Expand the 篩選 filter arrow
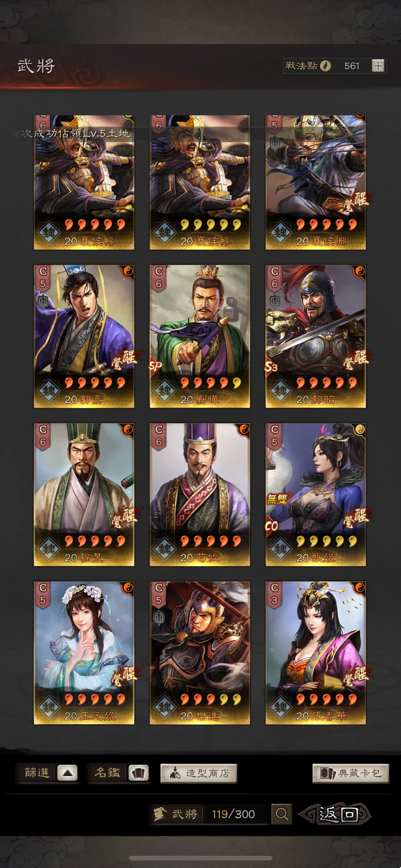 [67, 773]
